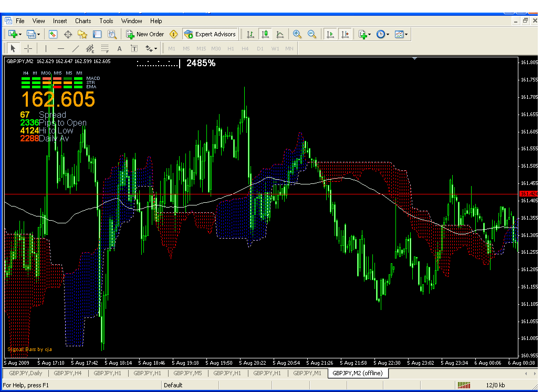
Task: Toggle the Expert Advisors button
Action: tap(210, 34)
